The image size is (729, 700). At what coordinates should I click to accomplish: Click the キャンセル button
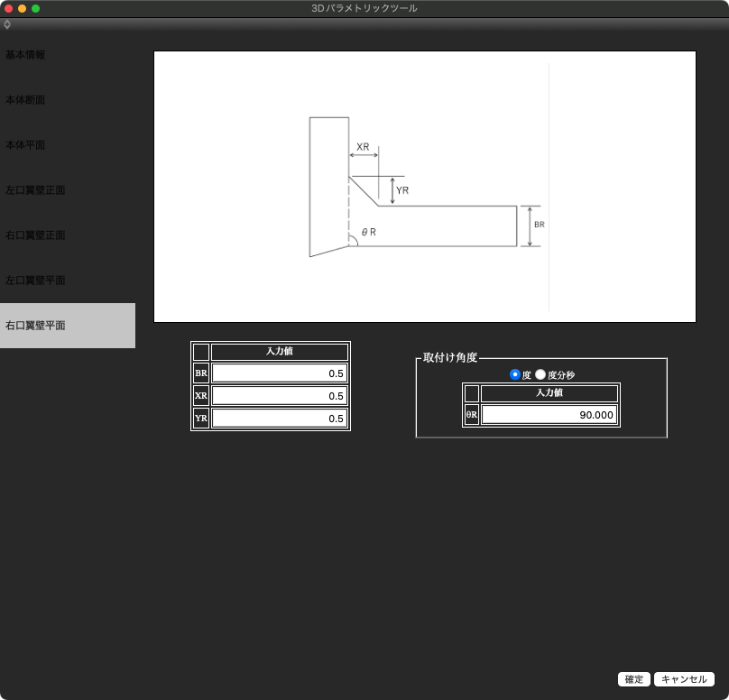pos(684,679)
